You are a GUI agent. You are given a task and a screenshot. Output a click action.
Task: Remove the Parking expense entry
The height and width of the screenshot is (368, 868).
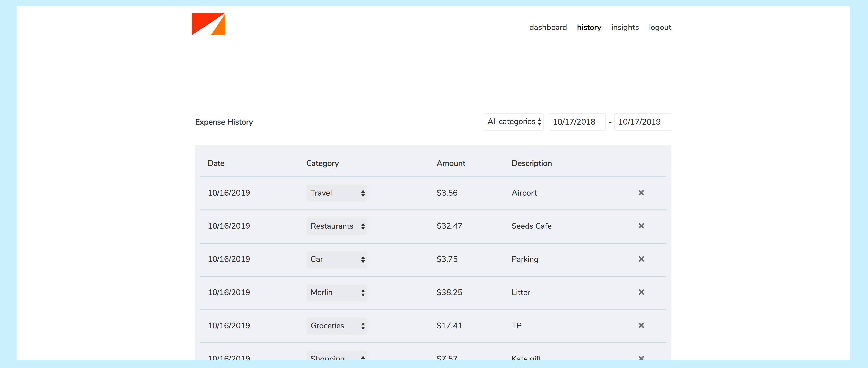641,259
